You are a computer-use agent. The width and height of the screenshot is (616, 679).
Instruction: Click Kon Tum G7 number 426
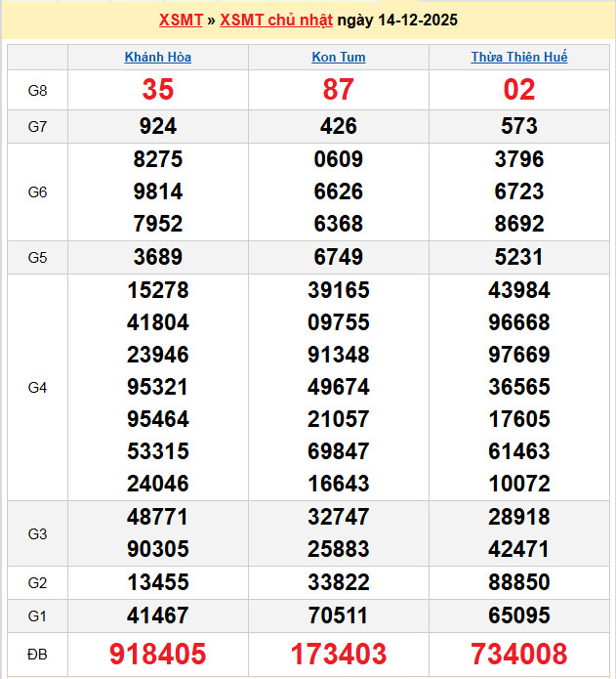click(338, 126)
